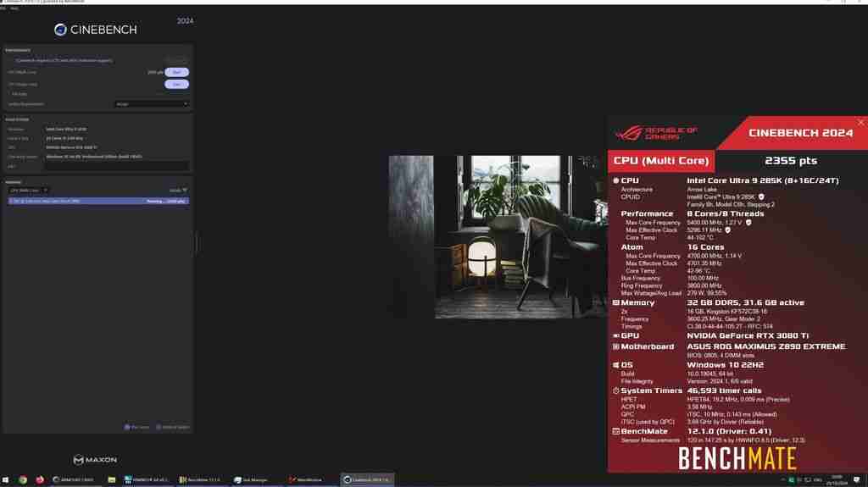The width and height of the screenshot is (868, 487).
Task: Click the GPU section icon in BenchMate
Action: (615, 336)
